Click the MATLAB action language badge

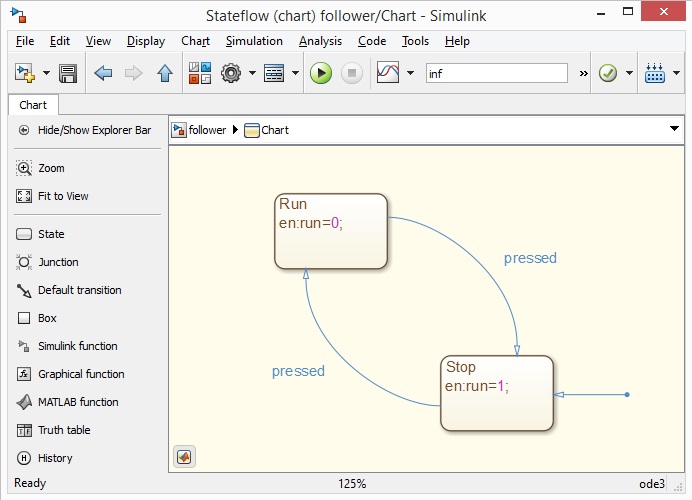[184, 457]
